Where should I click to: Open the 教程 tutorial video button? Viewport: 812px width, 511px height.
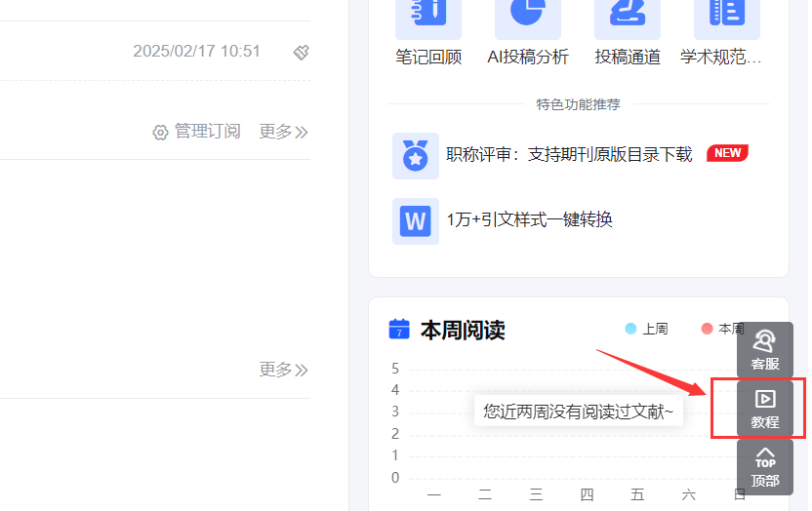pyautogui.click(x=765, y=408)
